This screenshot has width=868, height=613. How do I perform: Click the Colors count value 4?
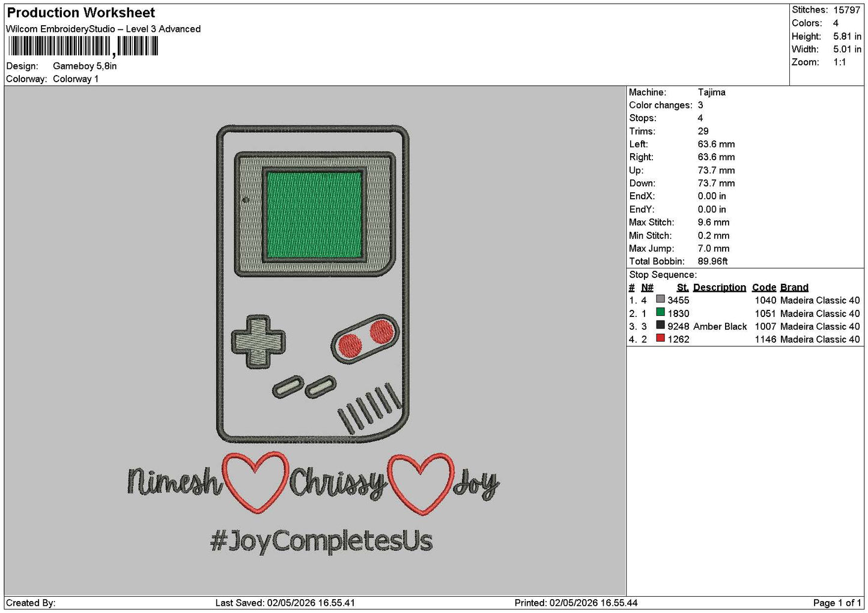836,23
